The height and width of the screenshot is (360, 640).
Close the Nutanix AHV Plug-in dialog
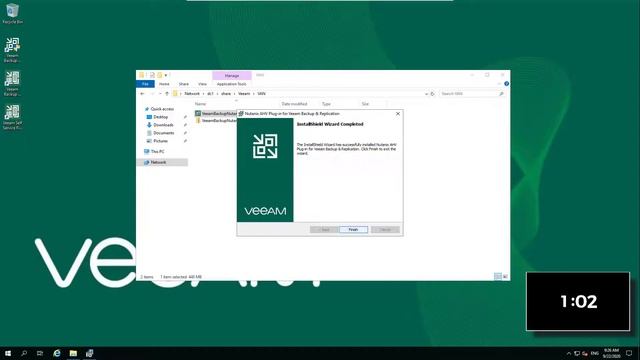coord(398,114)
